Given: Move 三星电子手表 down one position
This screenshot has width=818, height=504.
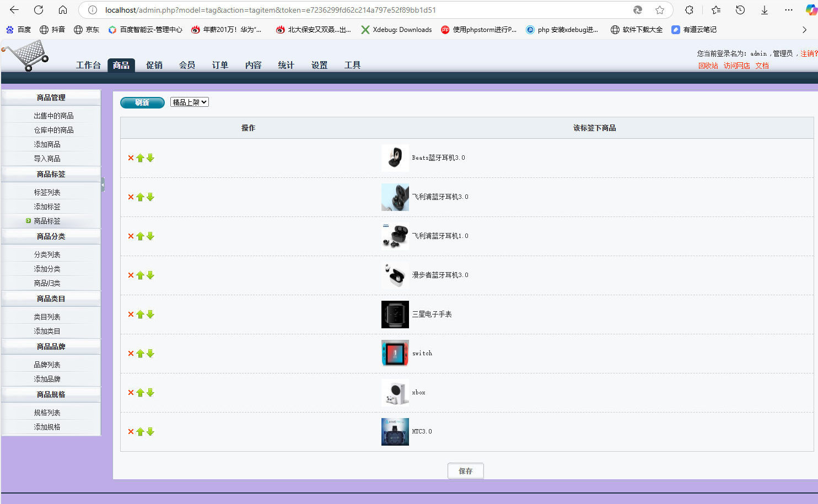Looking at the screenshot, I should [x=150, y=315].
